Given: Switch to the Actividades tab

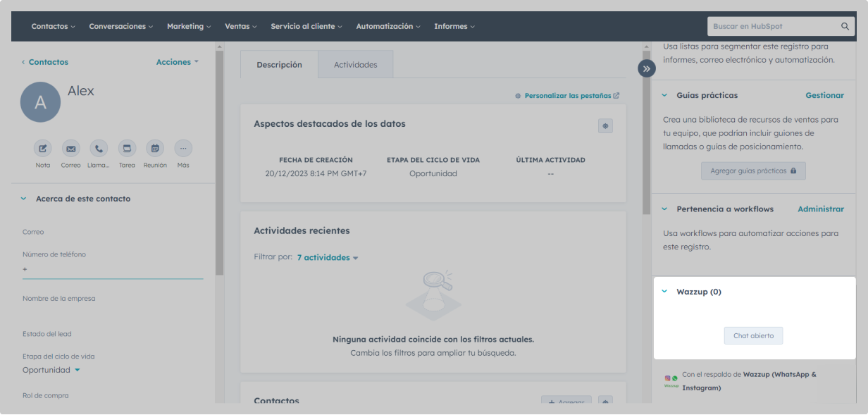Looking at the screenshot, I should coord(355,65).
